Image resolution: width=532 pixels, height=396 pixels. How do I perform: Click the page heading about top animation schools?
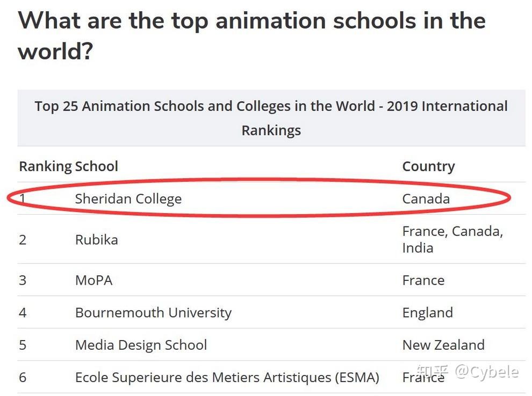pos(251,36)
